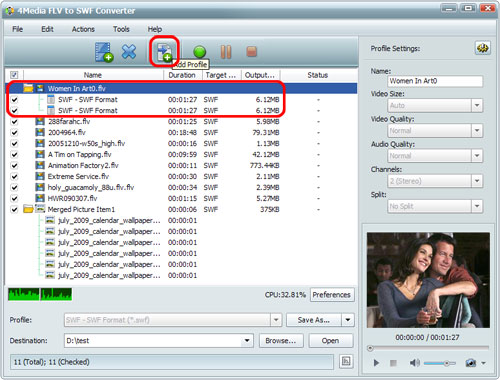The image size is (500, 380).
Task: Uncheck the 2004964.flv checkbox
Action: [x=14, y=132]
